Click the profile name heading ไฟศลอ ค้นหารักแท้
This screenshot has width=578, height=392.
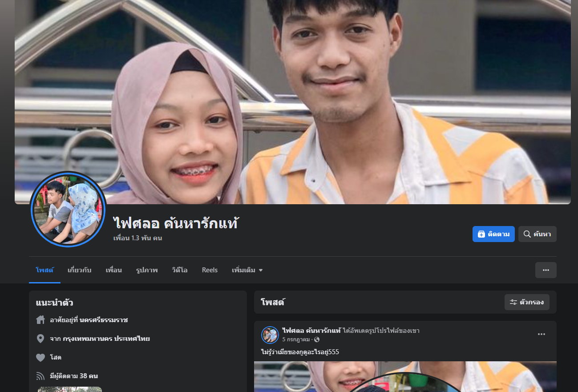coord(176,223)
